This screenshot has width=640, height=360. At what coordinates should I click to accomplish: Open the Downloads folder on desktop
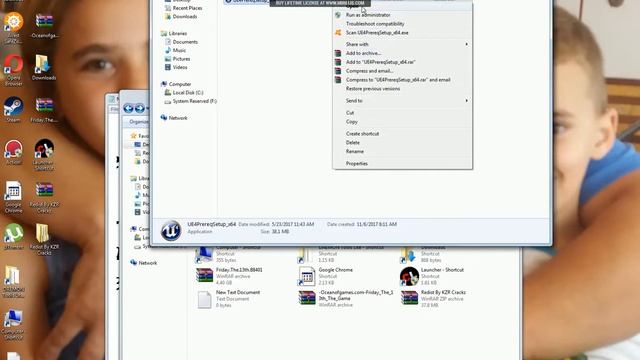(x=44, y=67)
